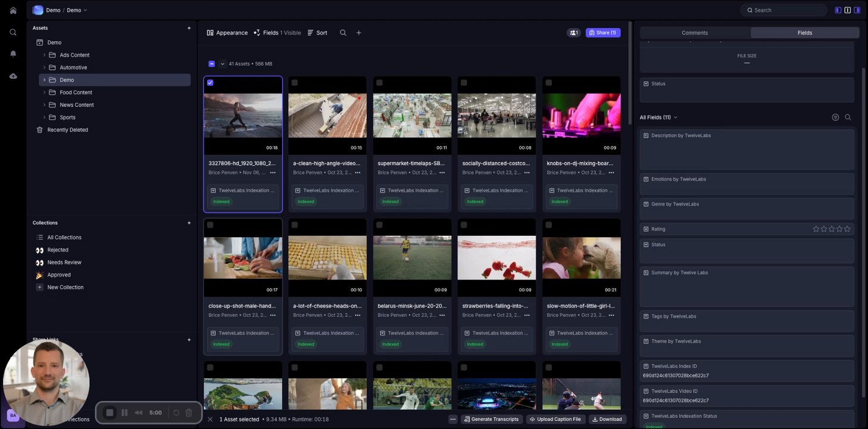The height and width of the screenshot is (429, 868).
Task: Toggle the select-all assets checkbox
Action: point(212,64)
